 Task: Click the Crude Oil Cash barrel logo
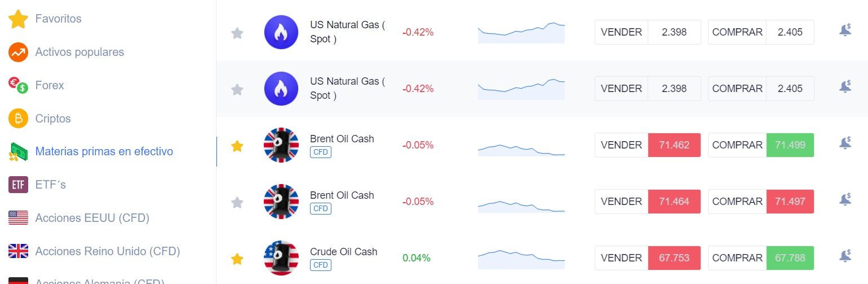pyautogui.click(x=281, y=258)
